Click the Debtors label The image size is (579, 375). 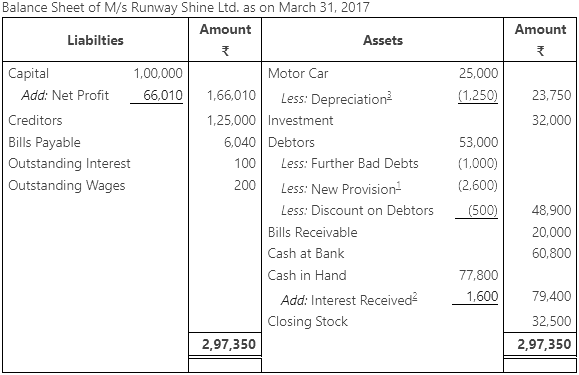pyautogui.click(x=291, y=142)
